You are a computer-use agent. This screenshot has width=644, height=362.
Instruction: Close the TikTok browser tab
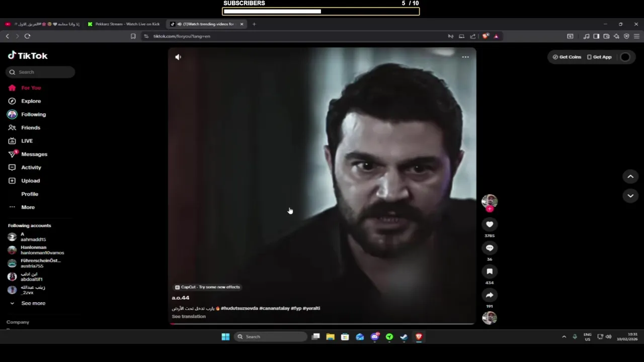(x=242, y=24)
